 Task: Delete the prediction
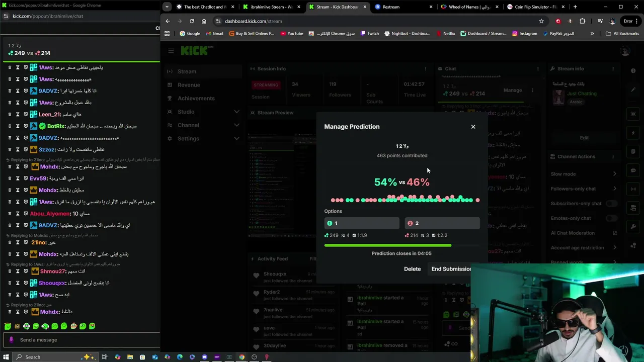click(412, 269)
